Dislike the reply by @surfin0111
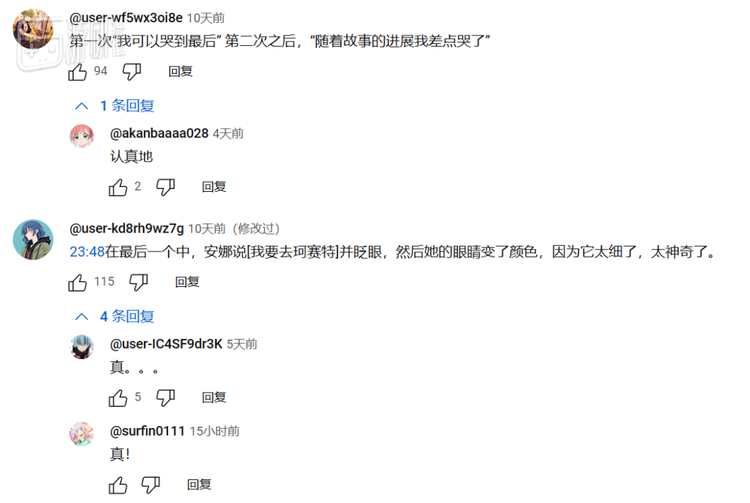750x503 pixels. coord(151,485)
